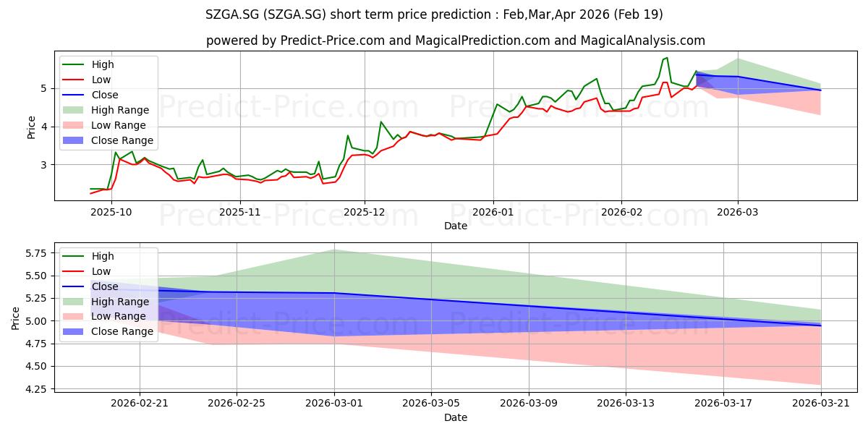
Task: Click the blue Close line legend icon in top chart
Action: (x=75, y=95)
